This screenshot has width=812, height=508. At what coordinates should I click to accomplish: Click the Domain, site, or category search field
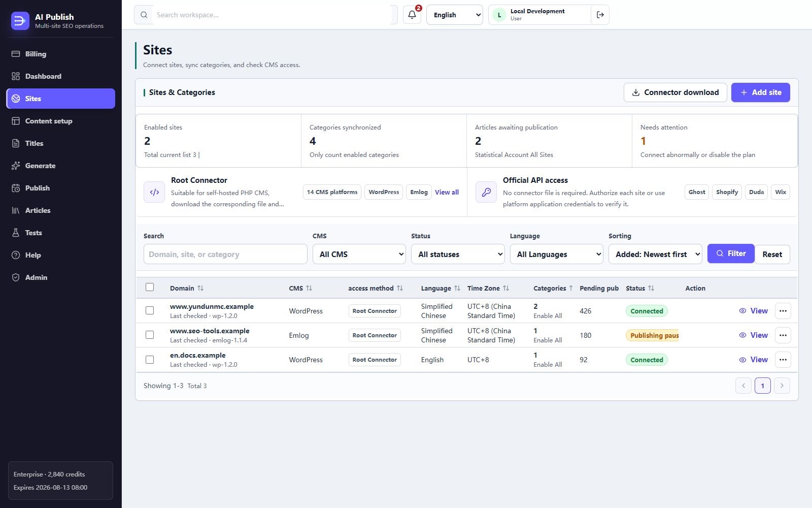coord(225,254)
